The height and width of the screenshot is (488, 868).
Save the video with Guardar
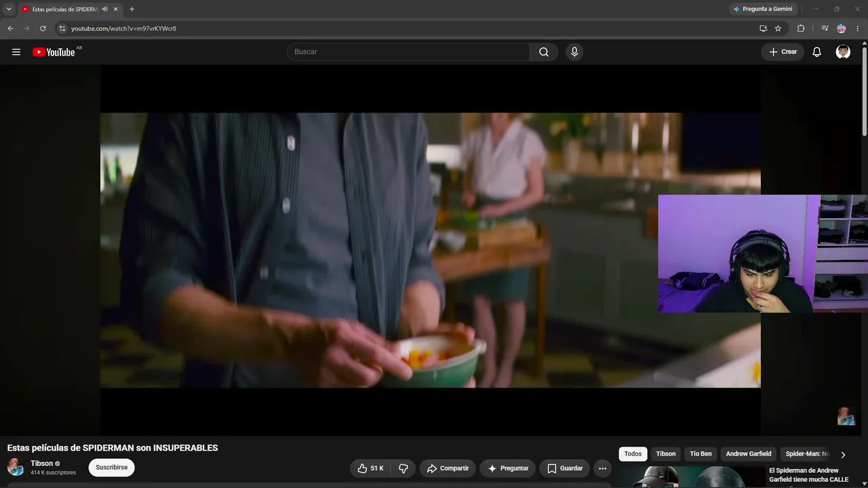pyautogui.click(x=565, y=468)
